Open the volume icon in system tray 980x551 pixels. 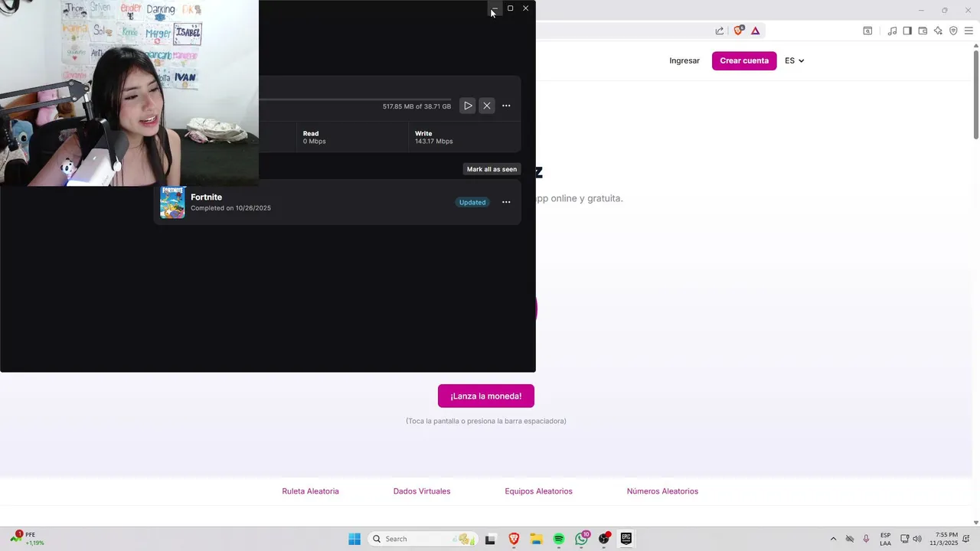(917, 539)
